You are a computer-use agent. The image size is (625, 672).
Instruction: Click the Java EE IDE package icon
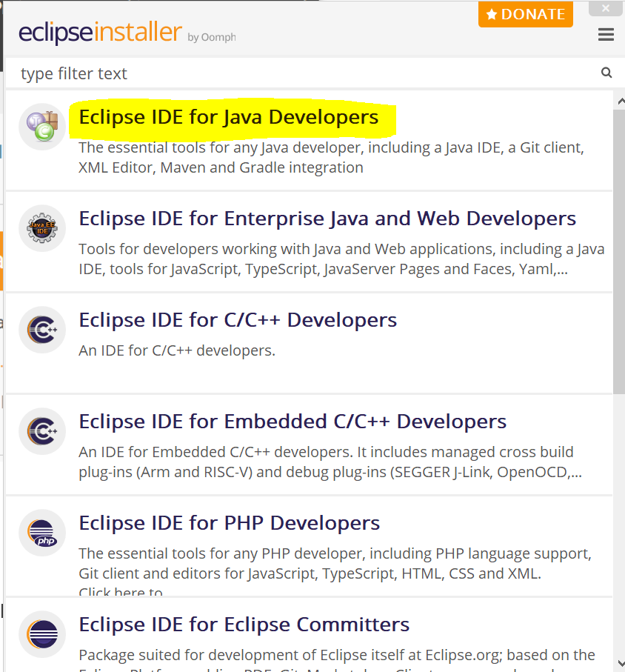(x=42, y=228)
